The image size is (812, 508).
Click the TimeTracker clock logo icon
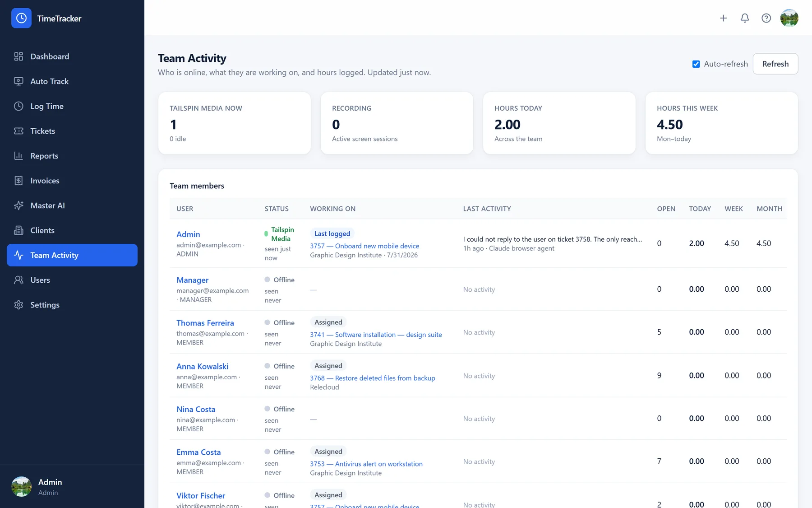[x=21, y=18]
